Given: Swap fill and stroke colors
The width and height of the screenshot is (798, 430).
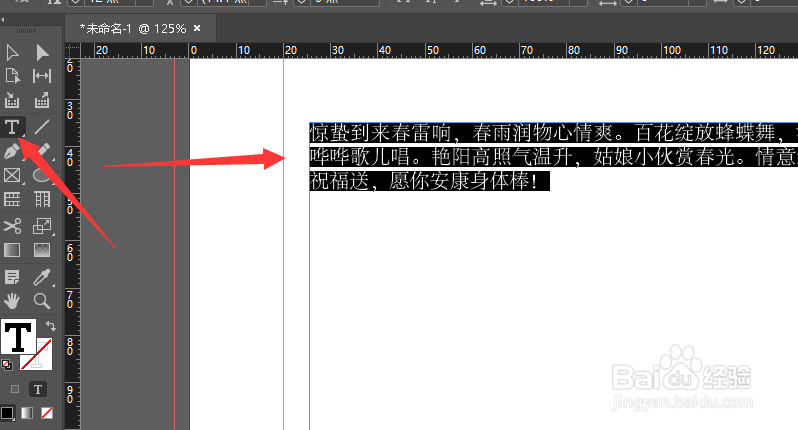Looking at the screenshot, I should click(50, 326).
